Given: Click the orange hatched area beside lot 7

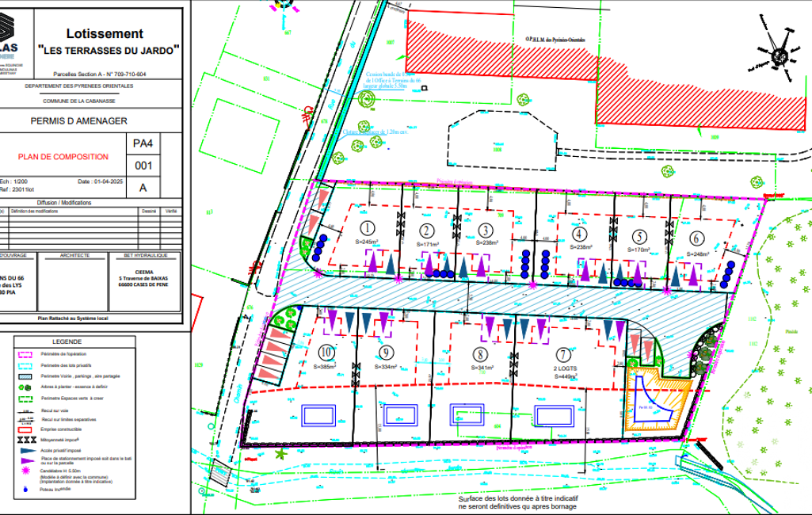Looking at the screenshot, I should (656, 402).
